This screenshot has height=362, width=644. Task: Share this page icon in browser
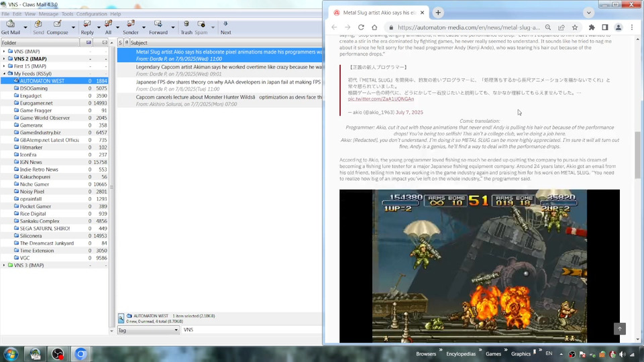click(561, 27)
